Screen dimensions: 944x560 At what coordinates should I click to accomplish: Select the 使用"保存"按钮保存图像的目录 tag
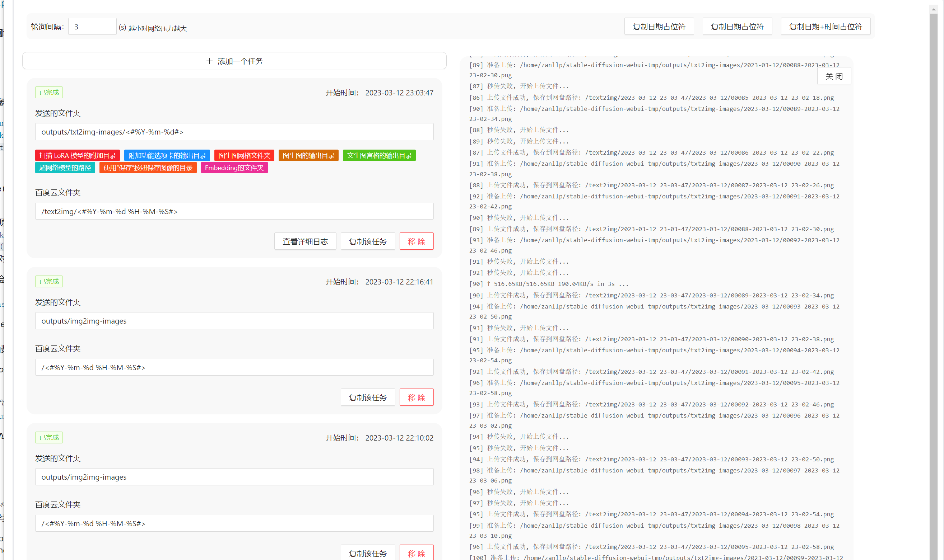[148, 168]
